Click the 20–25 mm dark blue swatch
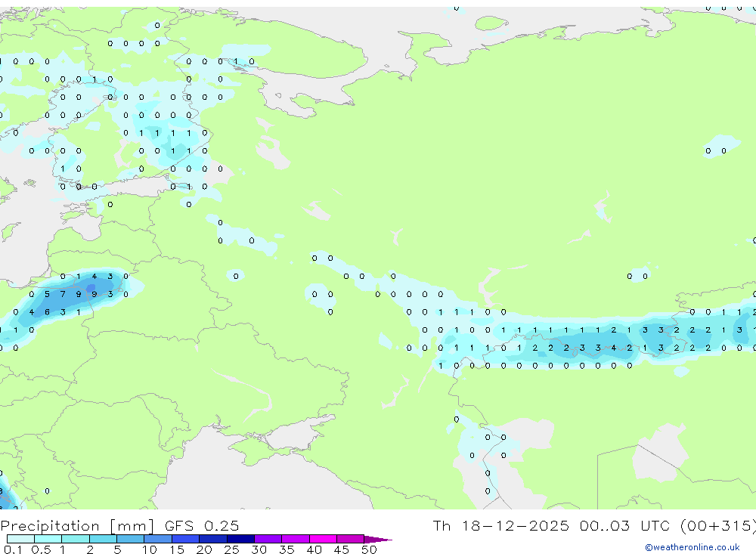This screenshot has width=756, height=554. (x=213, y=539)
